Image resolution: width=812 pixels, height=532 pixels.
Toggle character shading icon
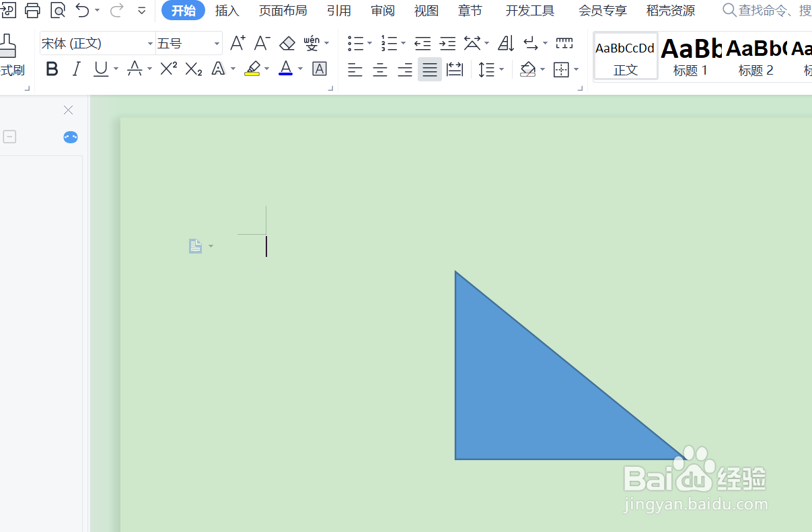coord(320,69)
